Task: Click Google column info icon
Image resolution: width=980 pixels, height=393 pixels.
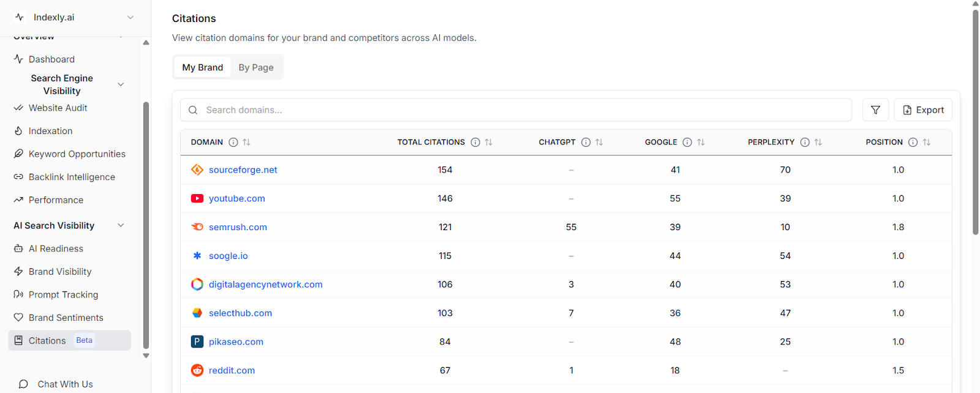Action: tap(687, 142)
